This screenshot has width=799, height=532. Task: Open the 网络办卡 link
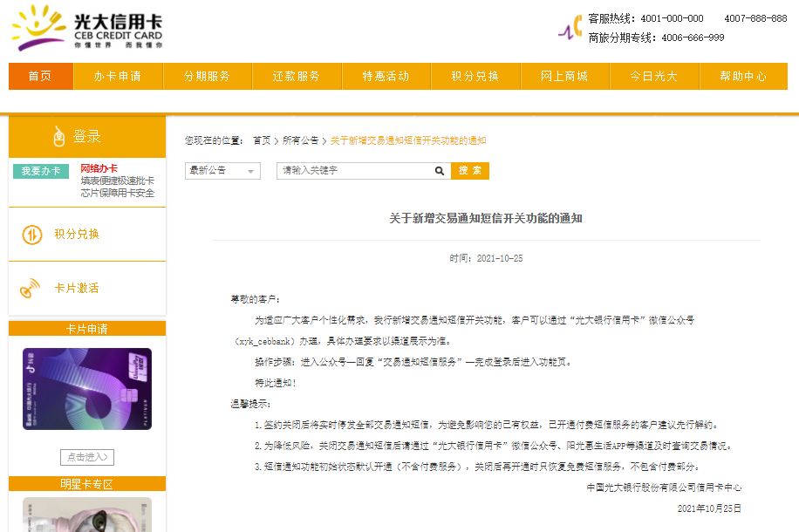tap(99, 168)
